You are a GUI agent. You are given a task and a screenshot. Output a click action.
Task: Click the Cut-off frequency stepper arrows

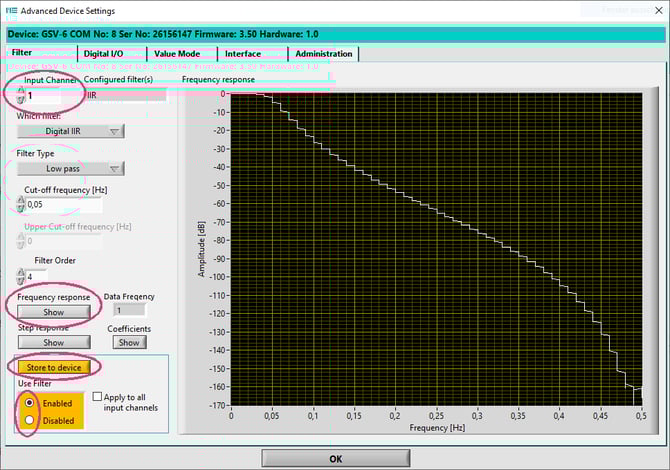click(x=21, y=204)
